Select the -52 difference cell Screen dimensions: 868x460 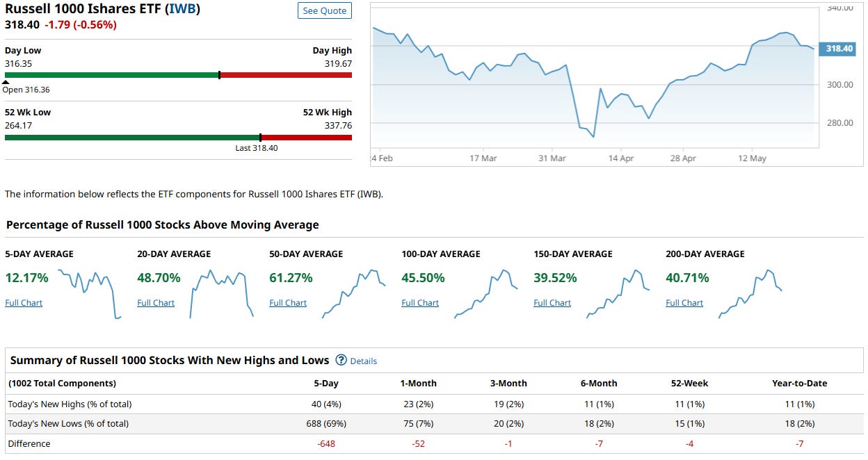pyautogui.click(x=419, y=443)
